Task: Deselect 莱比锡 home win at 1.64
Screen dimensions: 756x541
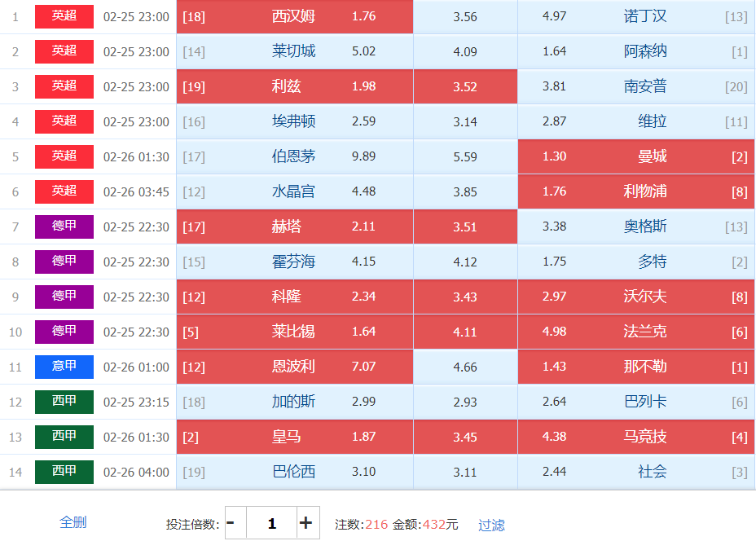Action: (295, 332)
